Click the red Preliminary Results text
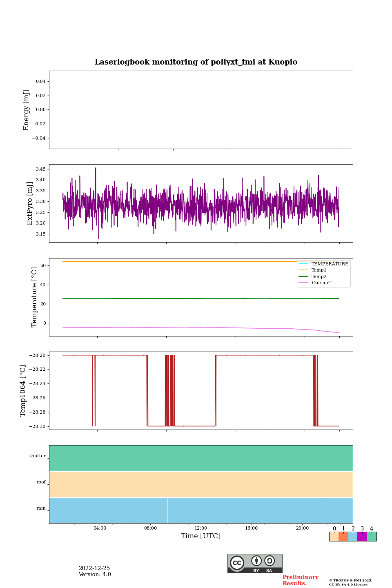This screenshot has width=392, height=588. [300, 580]
